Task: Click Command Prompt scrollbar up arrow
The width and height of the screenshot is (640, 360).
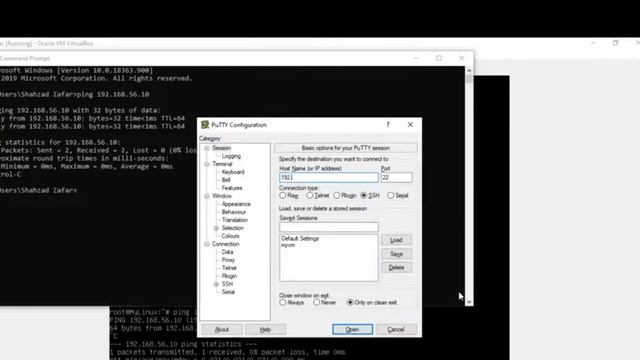Action: click(469, 71)
